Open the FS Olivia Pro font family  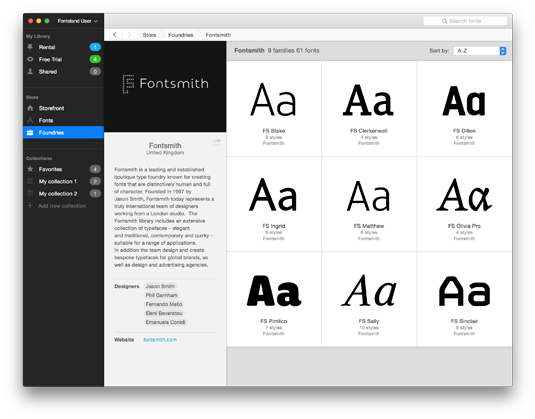tap(464, 204)
